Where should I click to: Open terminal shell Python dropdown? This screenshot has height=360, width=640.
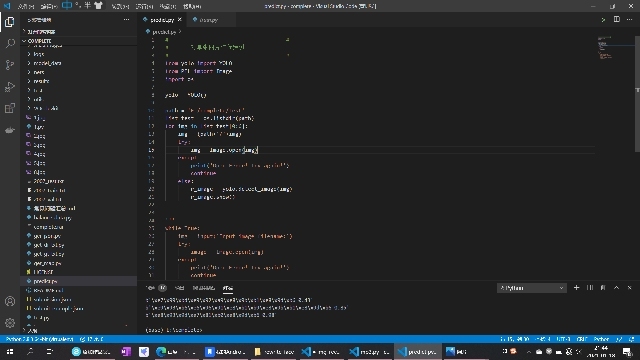pos(532,288)
